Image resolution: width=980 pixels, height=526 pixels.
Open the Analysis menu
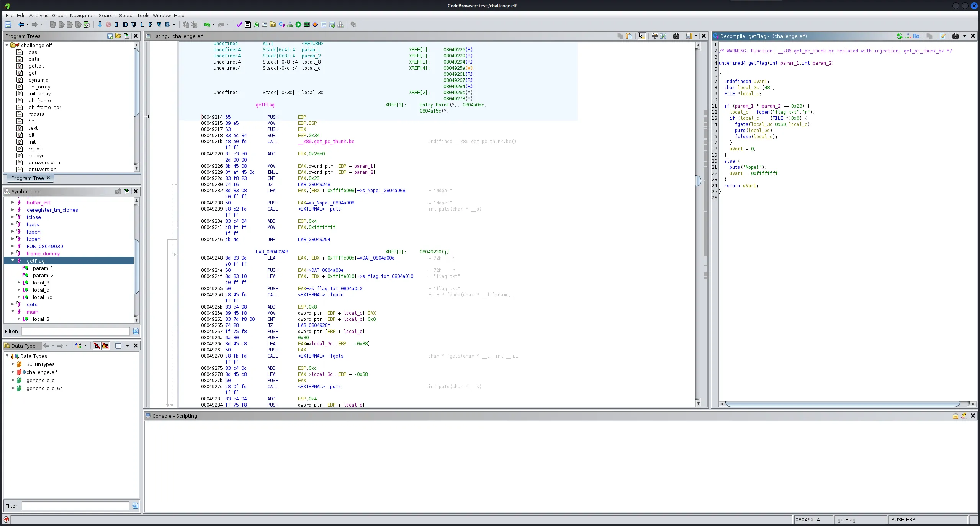[39, 15]
